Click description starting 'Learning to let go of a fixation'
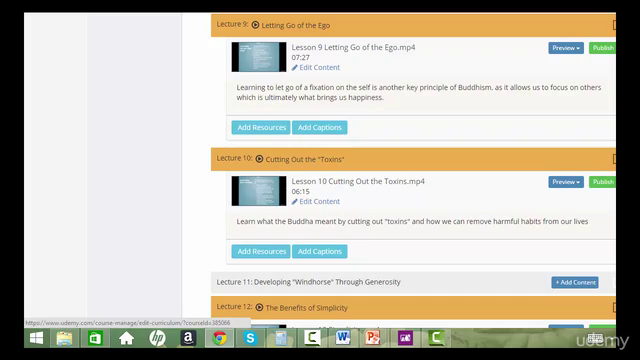640x360 pixels. tap(419, 92)
